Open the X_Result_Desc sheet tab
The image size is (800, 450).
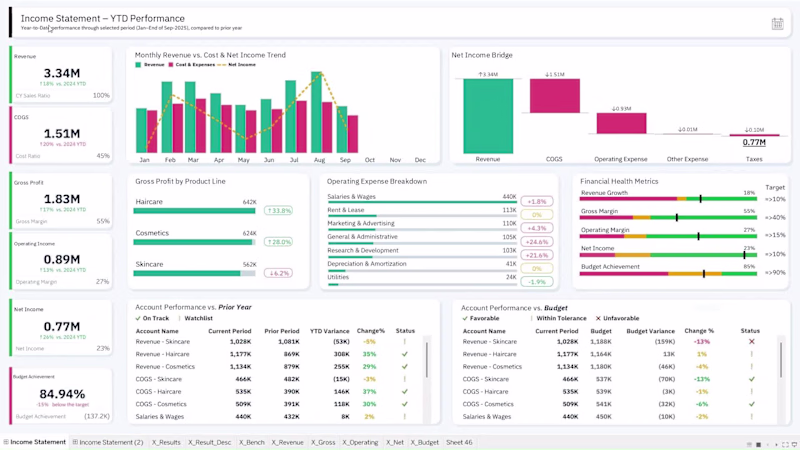point(209,442)
